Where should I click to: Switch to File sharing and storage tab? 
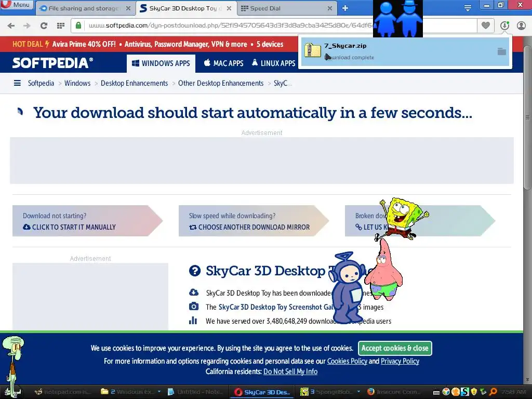click(x=84, y=8)
